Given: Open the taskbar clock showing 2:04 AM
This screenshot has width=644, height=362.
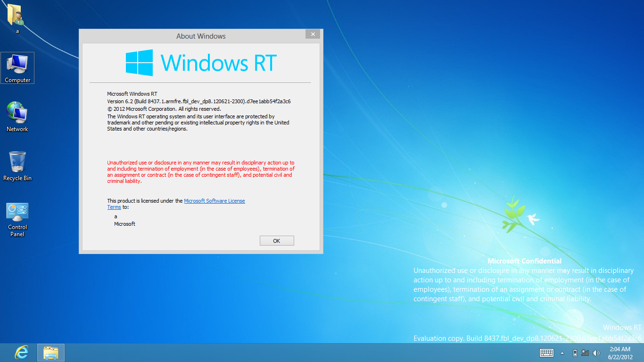Looking at the screenshot, I should [620, 353].
